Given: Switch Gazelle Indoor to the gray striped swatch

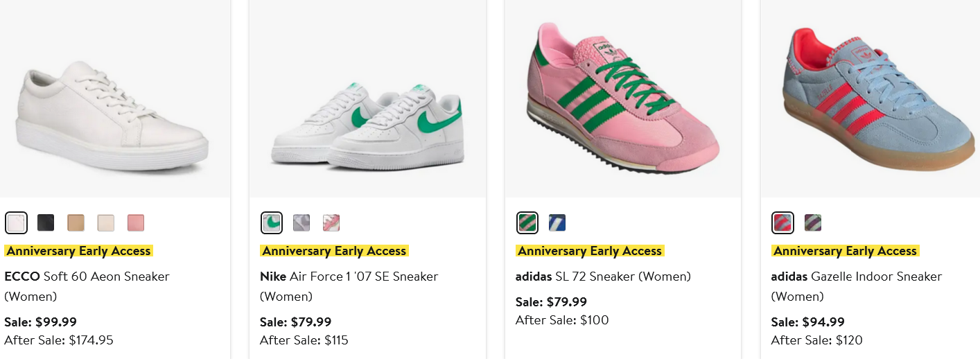Looking at the screenshot, I should pyautogui.click(x=813, y=222).
